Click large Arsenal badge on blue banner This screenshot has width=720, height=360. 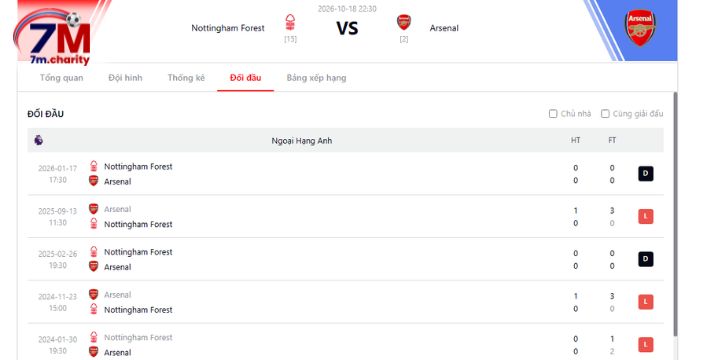coord(640,28)
